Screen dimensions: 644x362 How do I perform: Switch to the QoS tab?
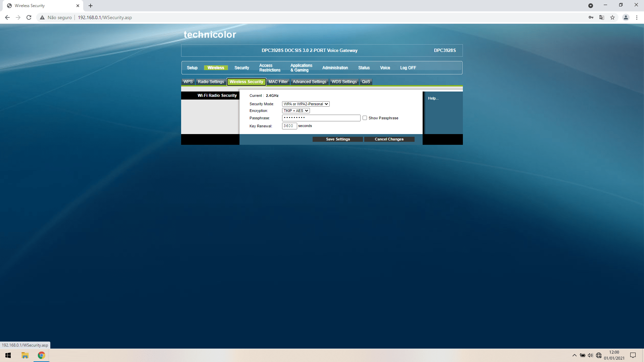coord(366,82)
